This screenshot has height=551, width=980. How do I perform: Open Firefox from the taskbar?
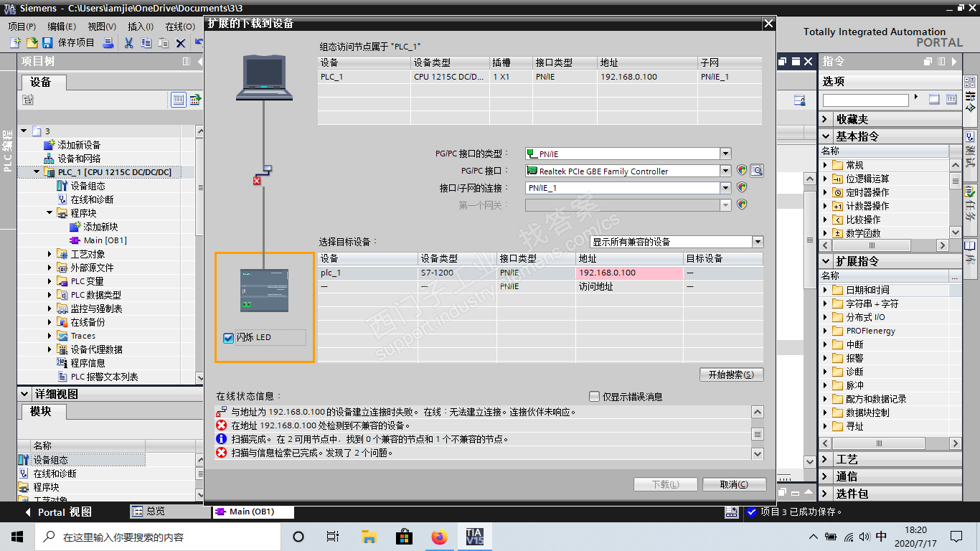439,537
